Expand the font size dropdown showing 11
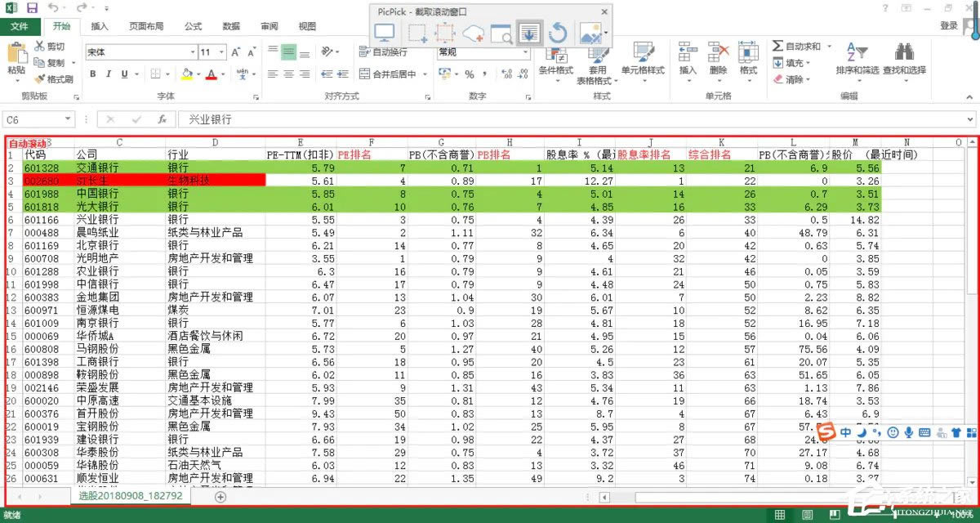 tap(212, 52)
